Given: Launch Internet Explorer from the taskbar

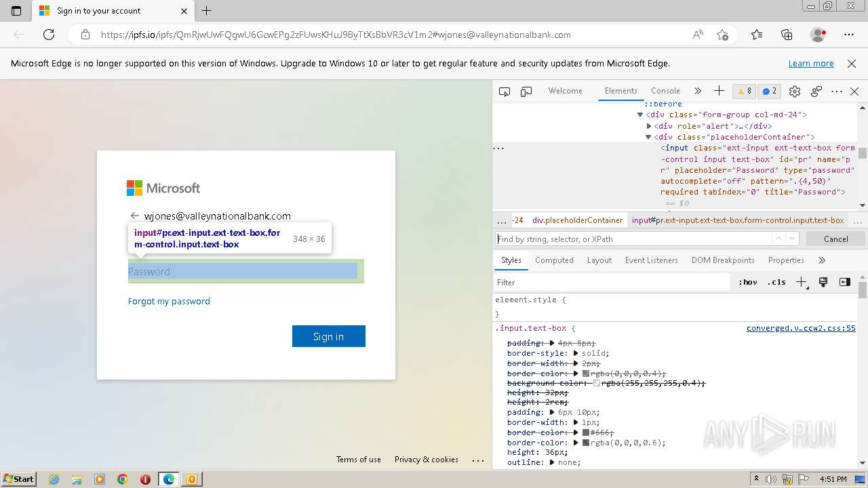Looking at the screenshot, I should click(54, 479).
